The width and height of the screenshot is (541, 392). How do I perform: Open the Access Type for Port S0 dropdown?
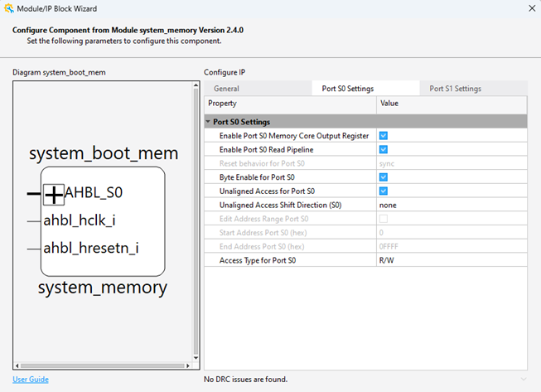(x=452, y=260)
